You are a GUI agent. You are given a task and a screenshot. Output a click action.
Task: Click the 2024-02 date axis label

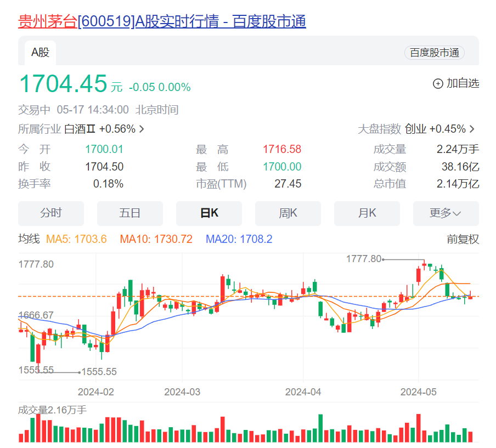click(96, 392)
